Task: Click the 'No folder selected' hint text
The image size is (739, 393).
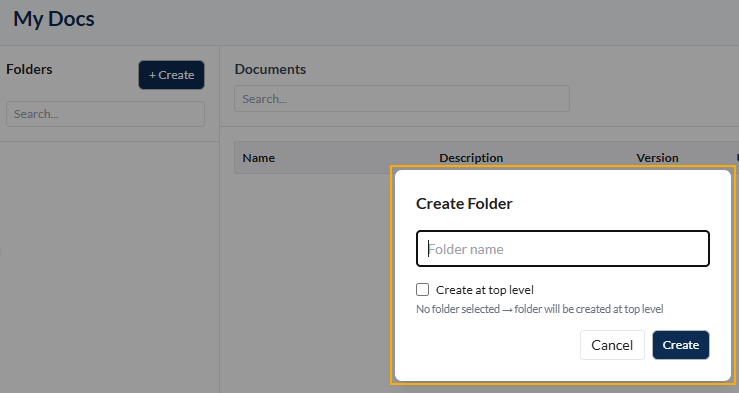Action: coord(540,309)
